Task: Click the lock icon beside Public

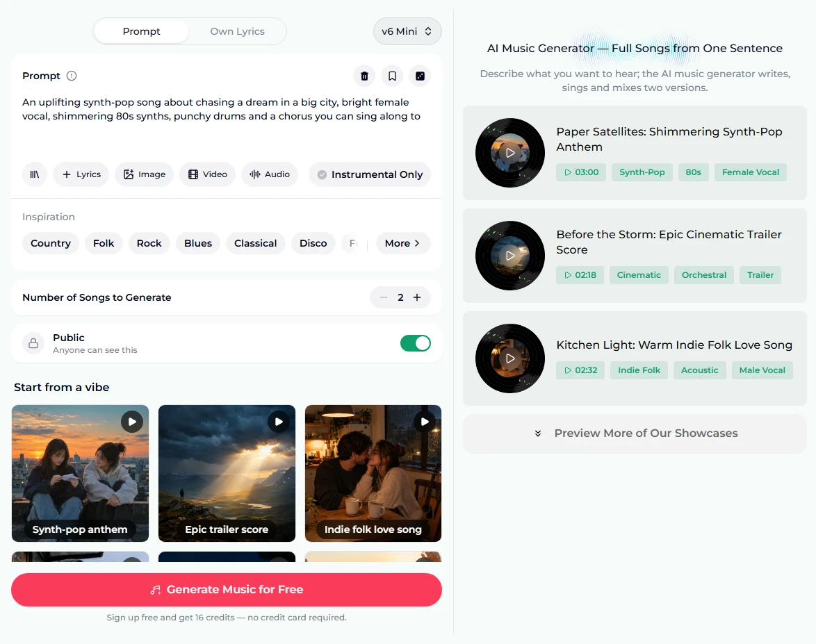Action: pos(33,343)
